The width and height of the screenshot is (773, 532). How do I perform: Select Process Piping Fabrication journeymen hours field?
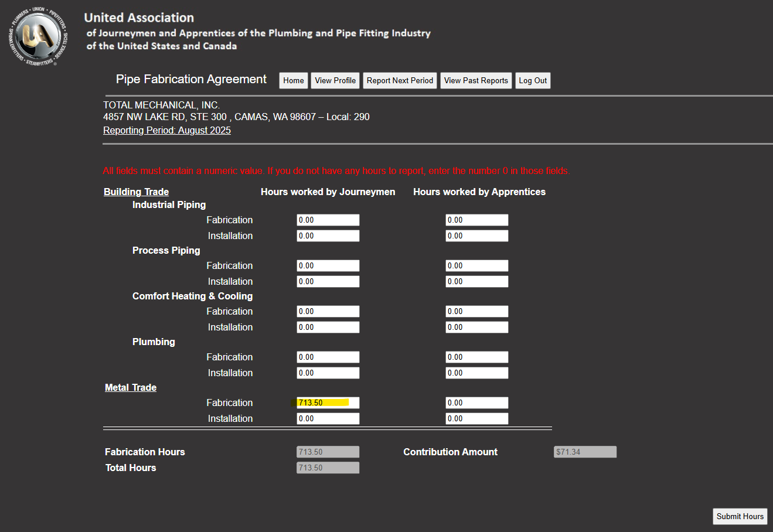pyautogui.click(x=328, y=266)
